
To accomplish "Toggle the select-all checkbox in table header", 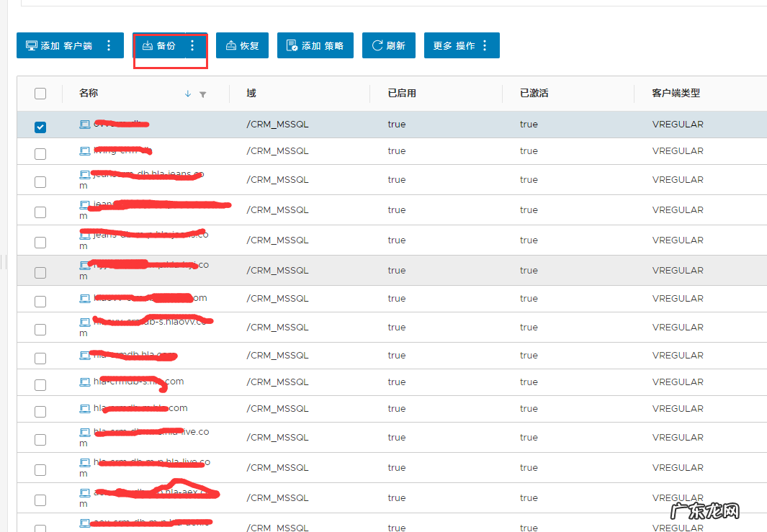I will click(40, 94).
